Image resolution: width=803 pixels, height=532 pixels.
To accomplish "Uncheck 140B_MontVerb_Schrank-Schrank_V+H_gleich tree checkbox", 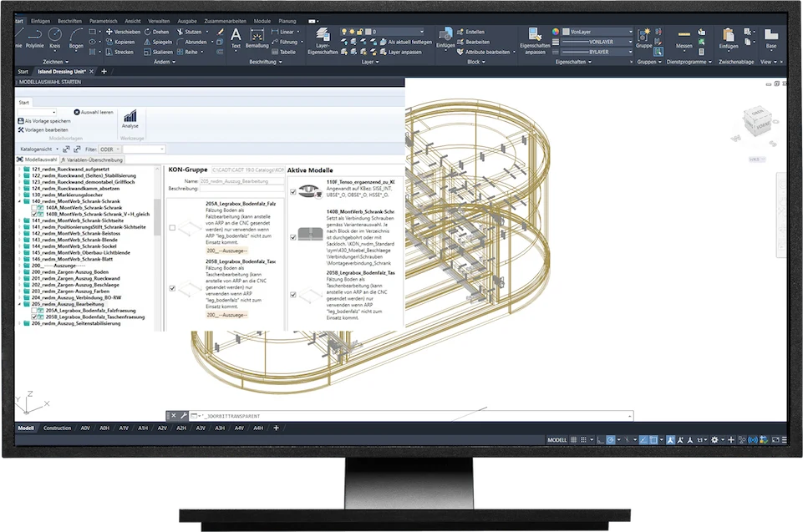I will pyautogui.click(x=35, y=215).
